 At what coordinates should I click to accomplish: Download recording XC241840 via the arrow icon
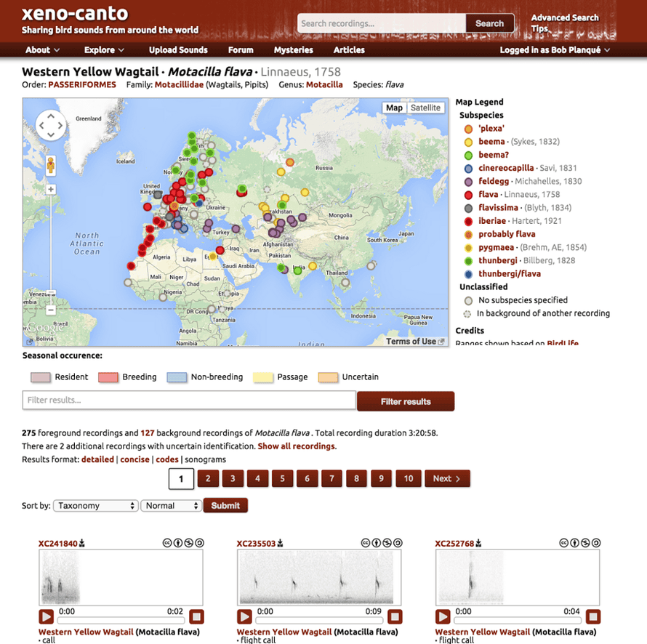[x=81, y=543]
